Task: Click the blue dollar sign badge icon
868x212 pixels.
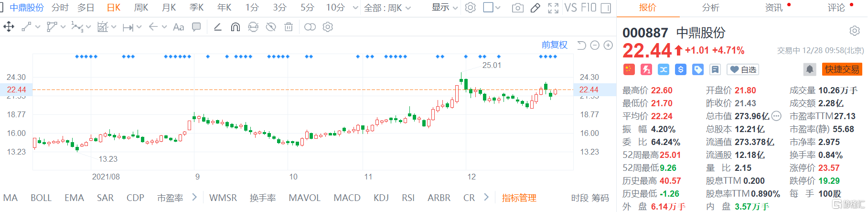Action: [681, 69]
